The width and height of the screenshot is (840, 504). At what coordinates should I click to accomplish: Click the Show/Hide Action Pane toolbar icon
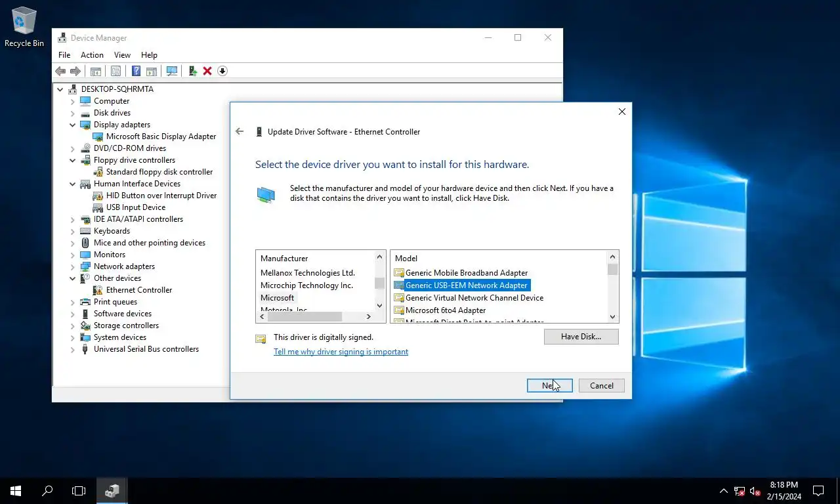152,71
